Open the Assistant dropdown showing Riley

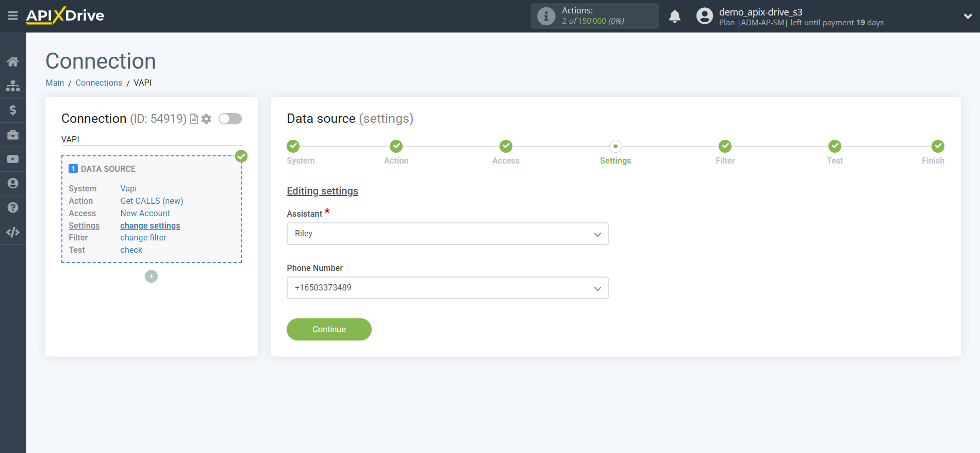click(447, 234)
